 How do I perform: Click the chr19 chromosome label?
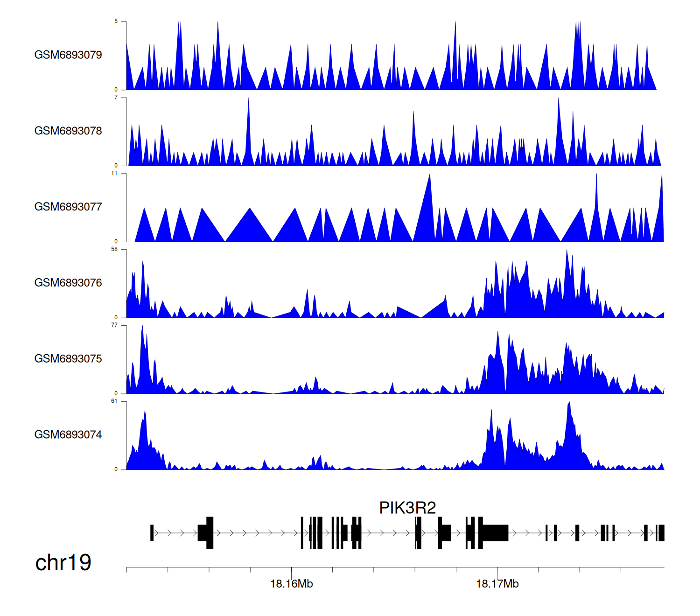[63, 563]
